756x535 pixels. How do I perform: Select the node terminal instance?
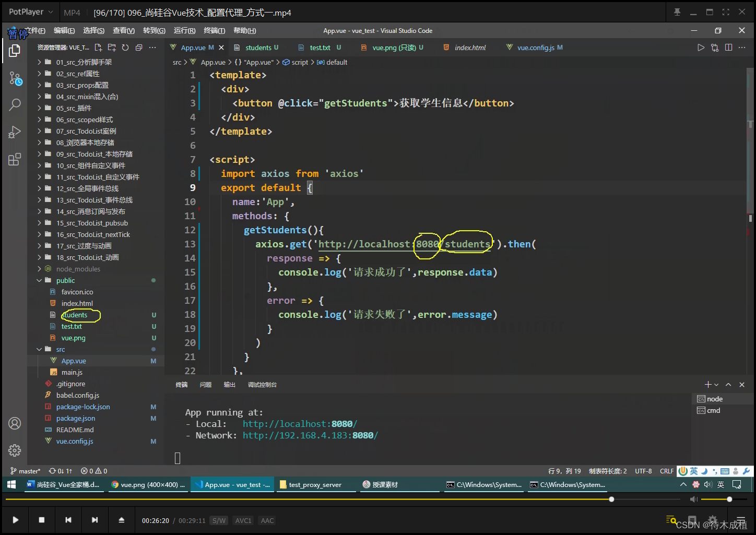722,399
